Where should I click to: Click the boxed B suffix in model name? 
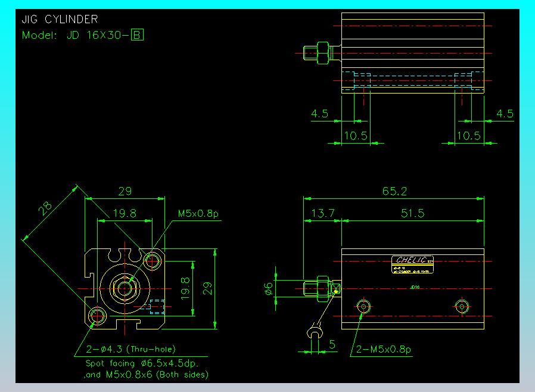tap(137, 35)
